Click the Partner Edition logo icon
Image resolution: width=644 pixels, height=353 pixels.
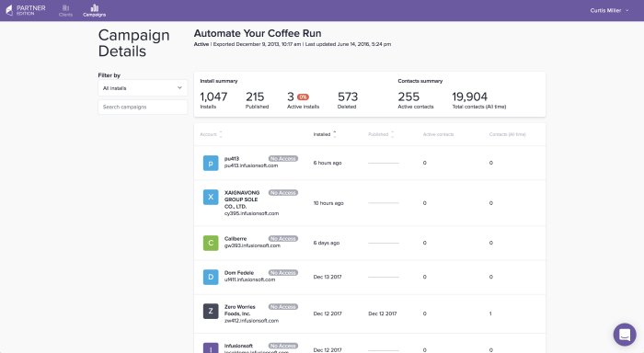(x=9, y=10)
